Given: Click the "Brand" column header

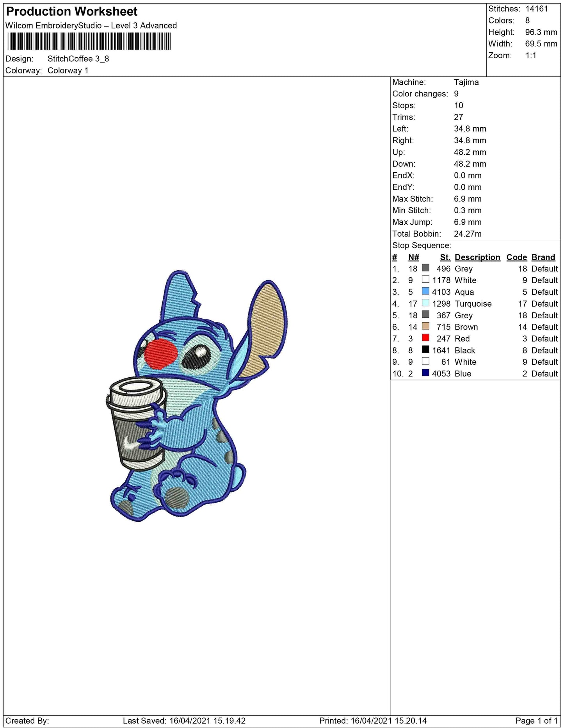Looking at the screenshot, I should click(543, 257).
